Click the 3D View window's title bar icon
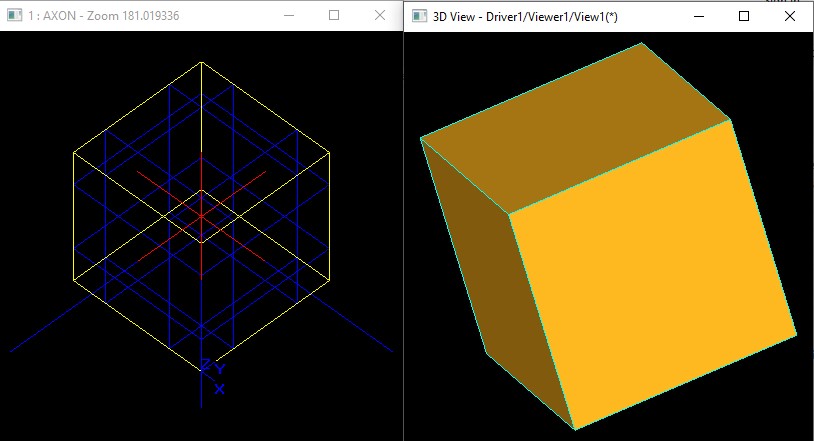 pyautogui.click(x=418, y=16)
